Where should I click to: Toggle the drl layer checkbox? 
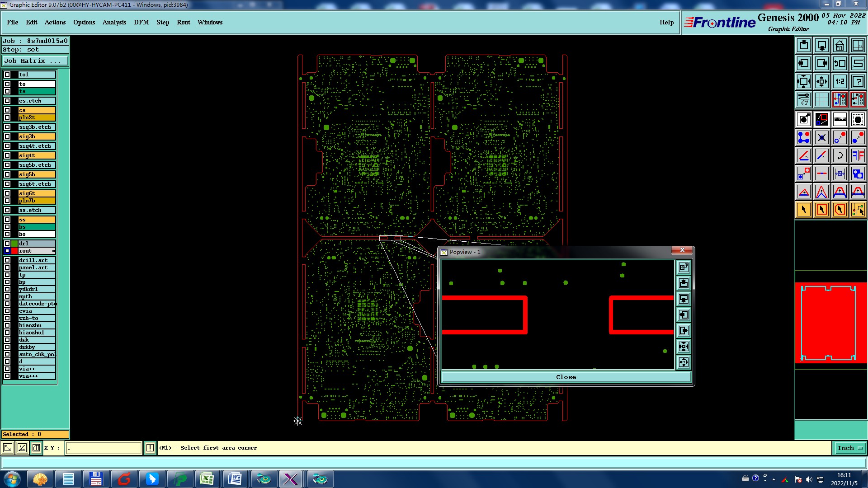[7, 244]
